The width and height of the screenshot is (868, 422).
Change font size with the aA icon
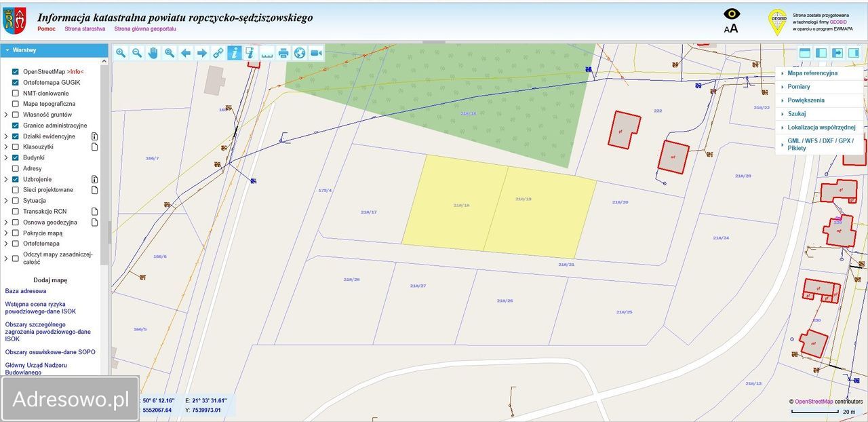731,28
